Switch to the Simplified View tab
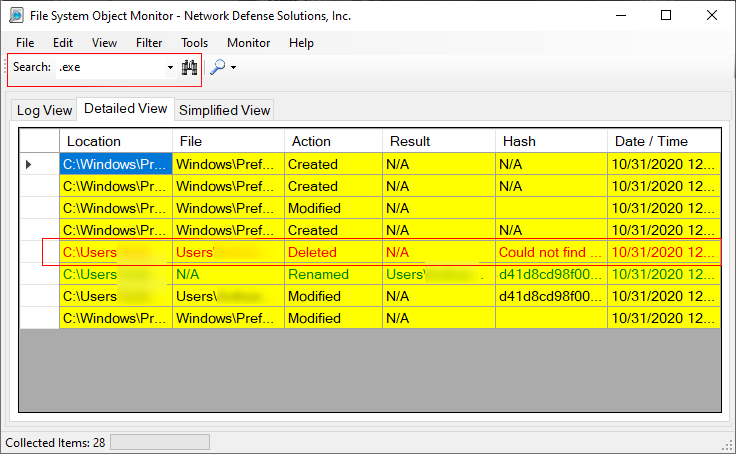 click(x=224, y=110)
